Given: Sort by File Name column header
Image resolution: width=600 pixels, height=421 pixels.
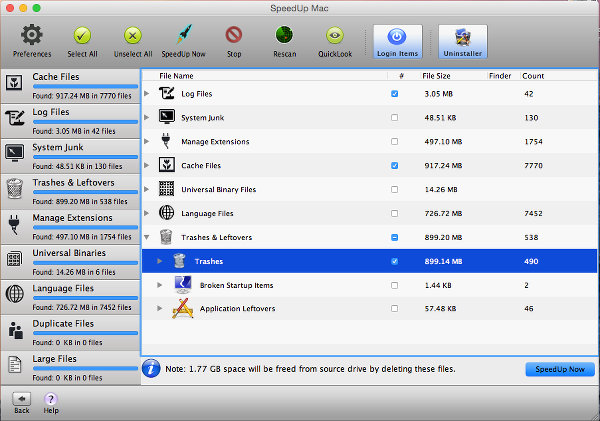Looking at the screenshot, I should (176, 76).
